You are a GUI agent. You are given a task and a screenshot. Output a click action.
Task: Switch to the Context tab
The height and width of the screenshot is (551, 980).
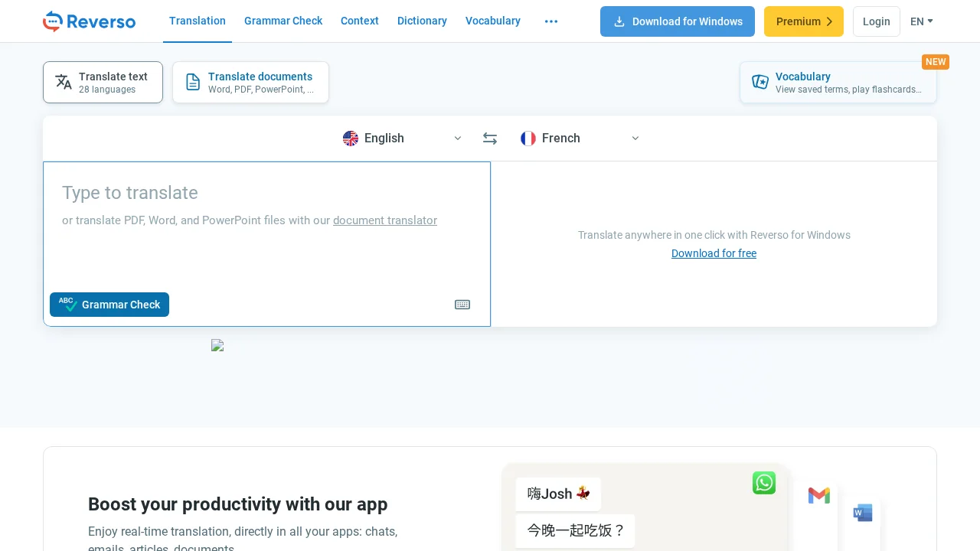pos(360,21)
